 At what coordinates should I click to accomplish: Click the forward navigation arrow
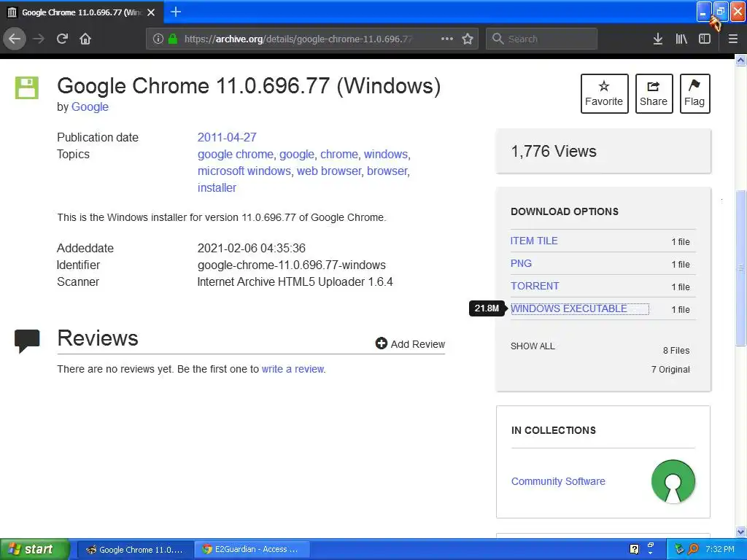[39, 39]
